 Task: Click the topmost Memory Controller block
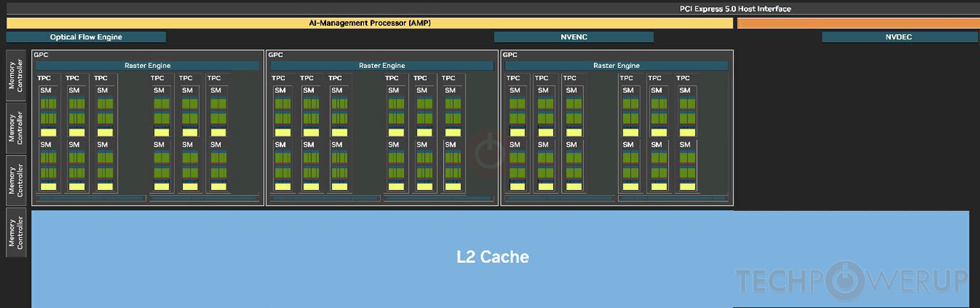[x=16, y=75]
